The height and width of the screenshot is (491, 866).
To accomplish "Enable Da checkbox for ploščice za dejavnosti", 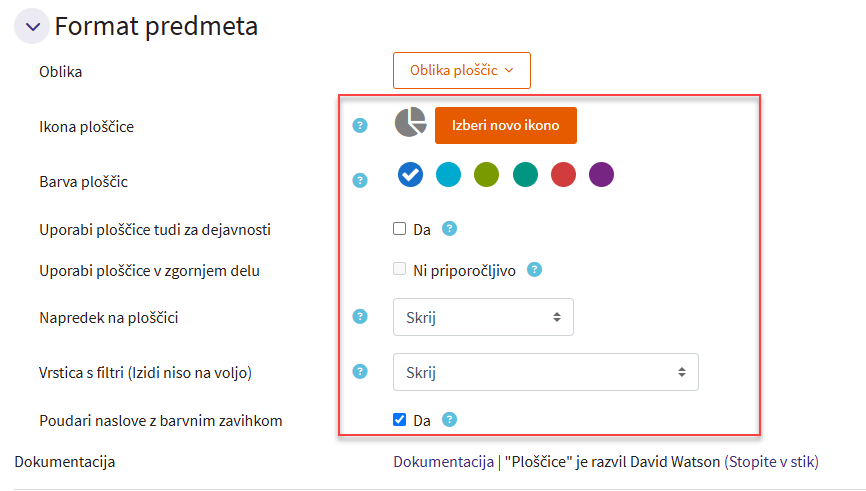I will coord(400,229).
